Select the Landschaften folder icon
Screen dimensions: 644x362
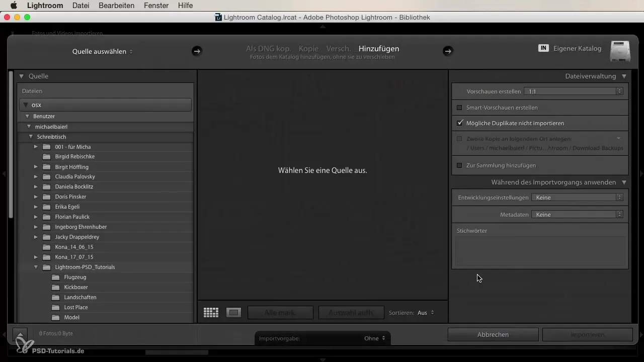click(x=56, y=297)
